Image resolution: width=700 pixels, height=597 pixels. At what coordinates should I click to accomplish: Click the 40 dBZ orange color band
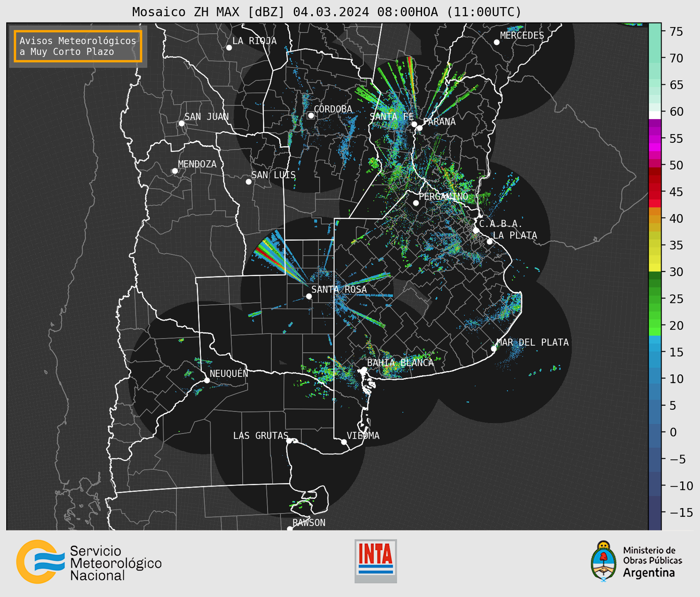click(655, 218)
